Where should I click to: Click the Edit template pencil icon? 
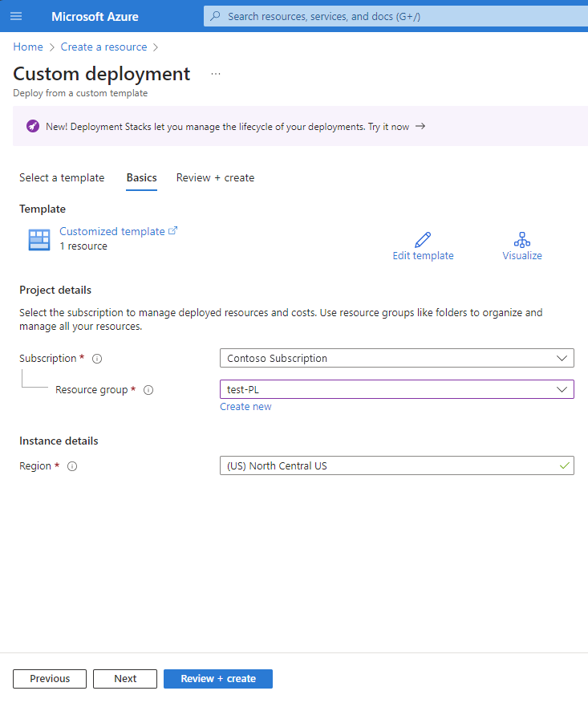click(x=423, y=238)
